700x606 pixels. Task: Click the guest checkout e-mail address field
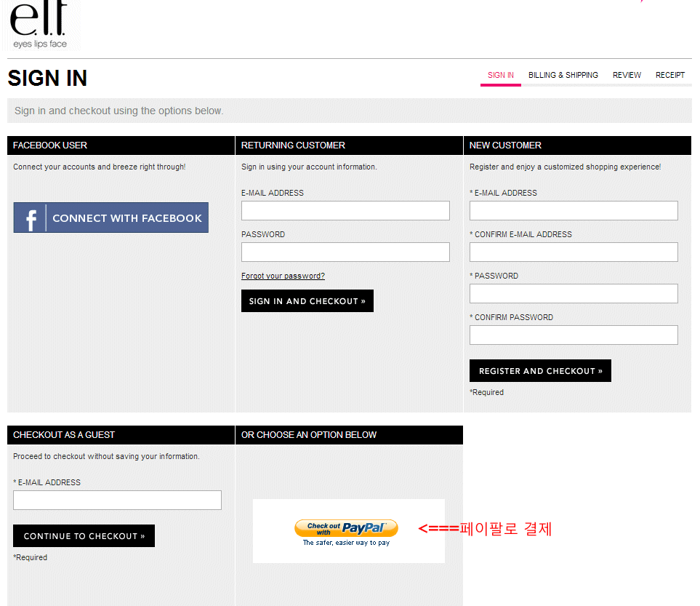[117, 501]
